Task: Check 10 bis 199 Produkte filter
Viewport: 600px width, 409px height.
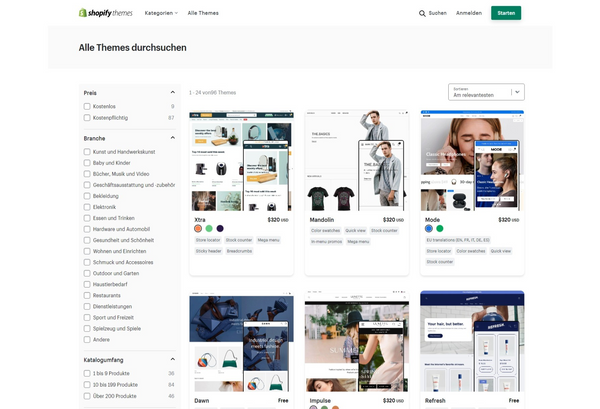Action: (87, 385)
